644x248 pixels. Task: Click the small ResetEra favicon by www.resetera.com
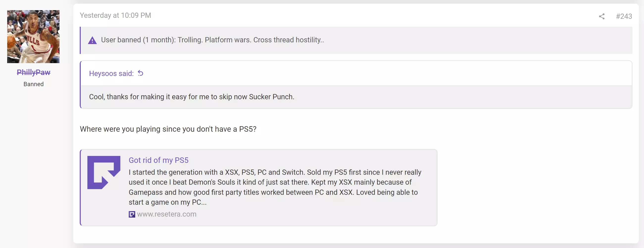pos(132,214)
